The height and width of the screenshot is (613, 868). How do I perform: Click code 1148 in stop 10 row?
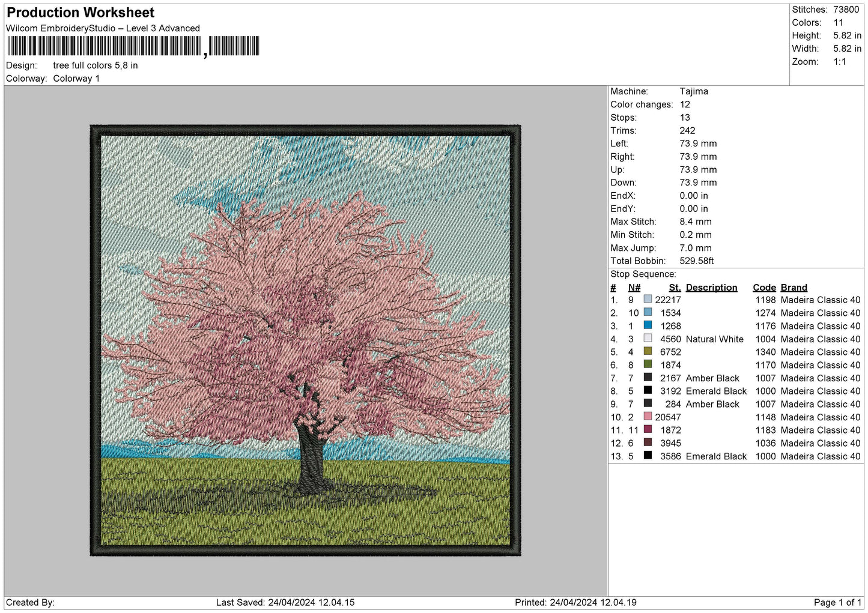coord(766,417)
